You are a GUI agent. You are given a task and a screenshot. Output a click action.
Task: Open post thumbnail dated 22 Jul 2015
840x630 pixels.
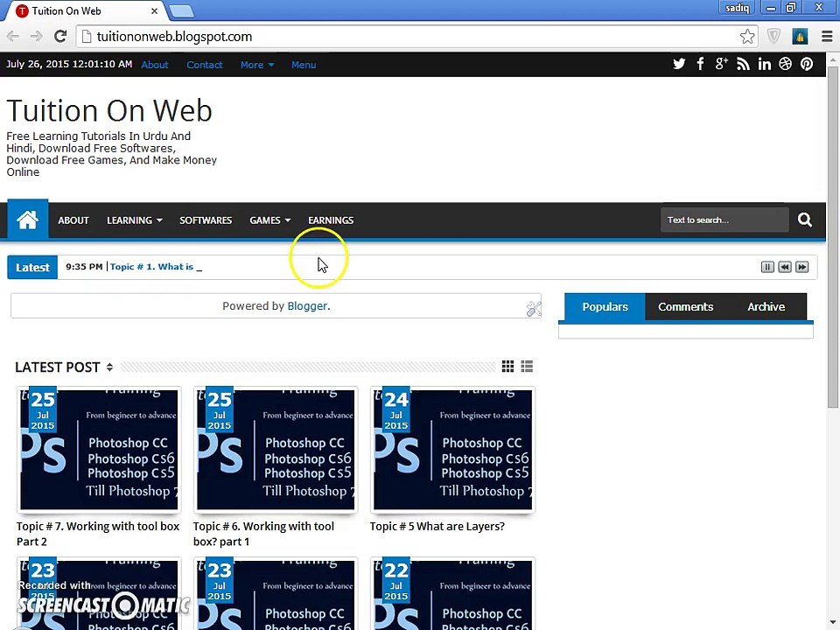[452, 593]
